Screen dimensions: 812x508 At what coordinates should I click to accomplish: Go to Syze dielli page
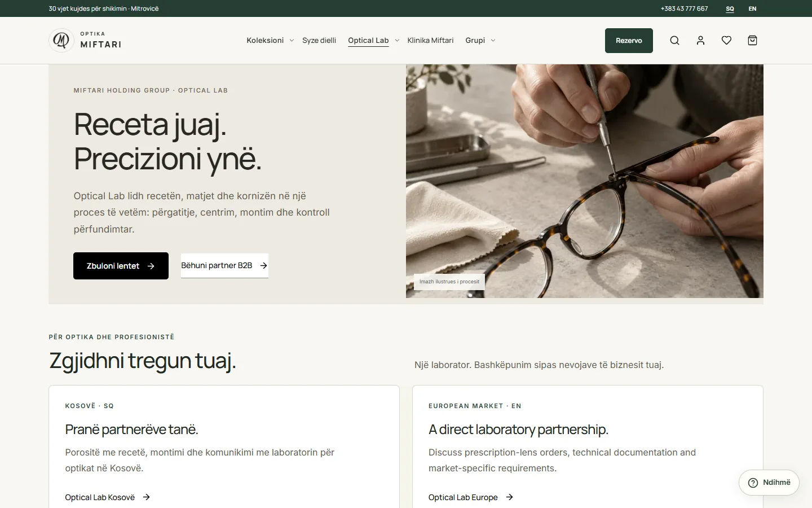pyautogui.click(x=319, y=41)
